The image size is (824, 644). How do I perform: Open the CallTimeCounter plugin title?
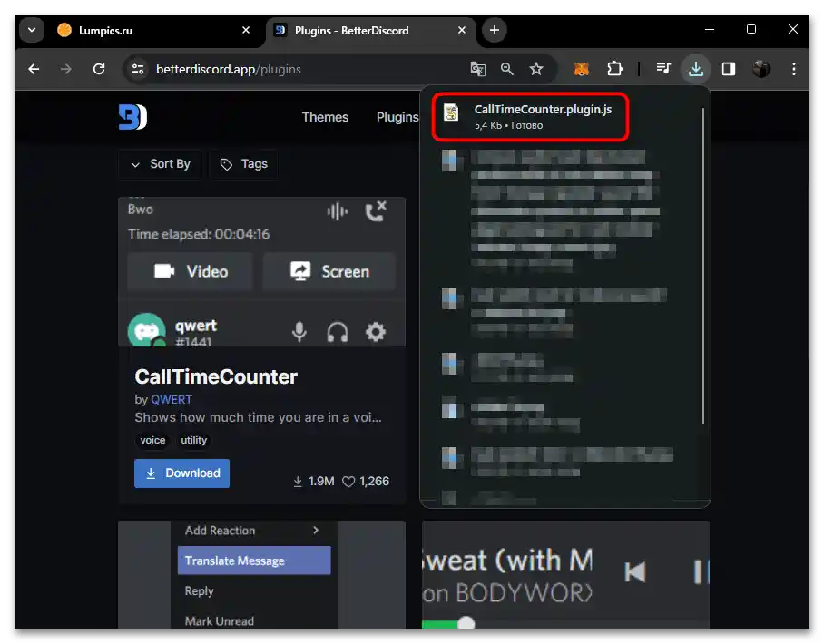216,376
